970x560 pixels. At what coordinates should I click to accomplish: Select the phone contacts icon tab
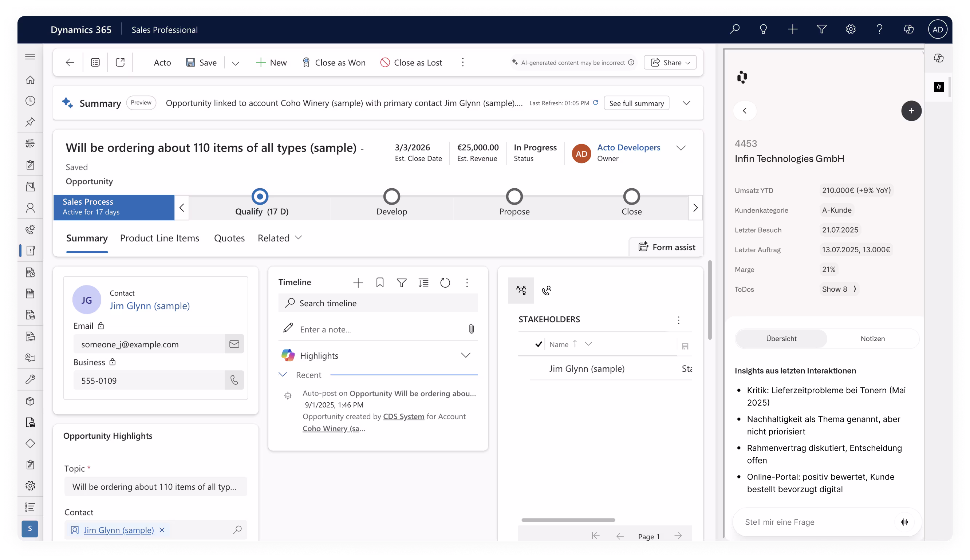point(546,291)
